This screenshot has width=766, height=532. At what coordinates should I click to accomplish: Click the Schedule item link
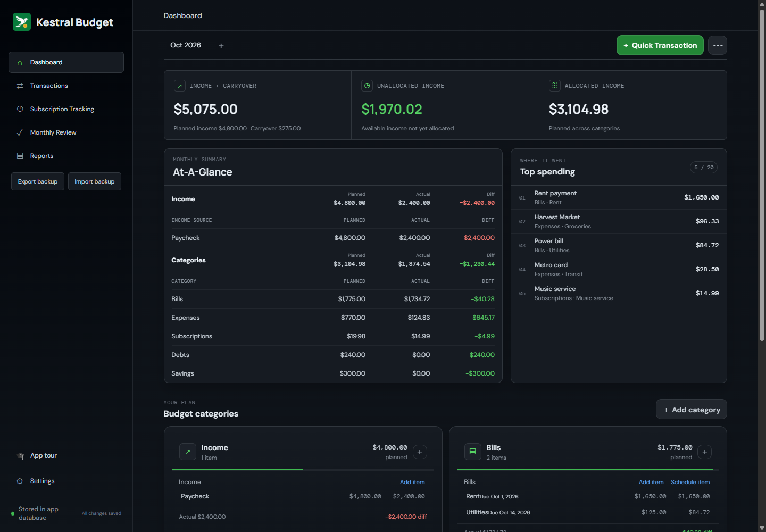[x=690, y=483]
